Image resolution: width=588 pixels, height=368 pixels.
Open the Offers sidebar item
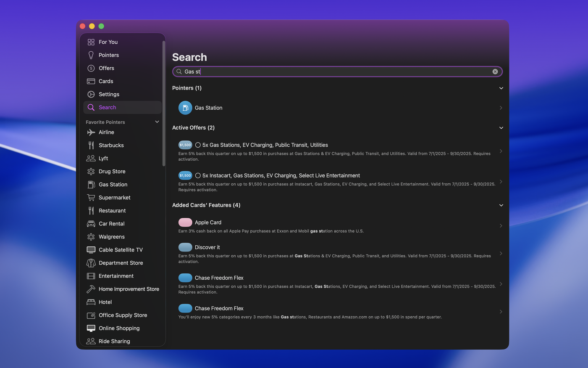(106, 68)
